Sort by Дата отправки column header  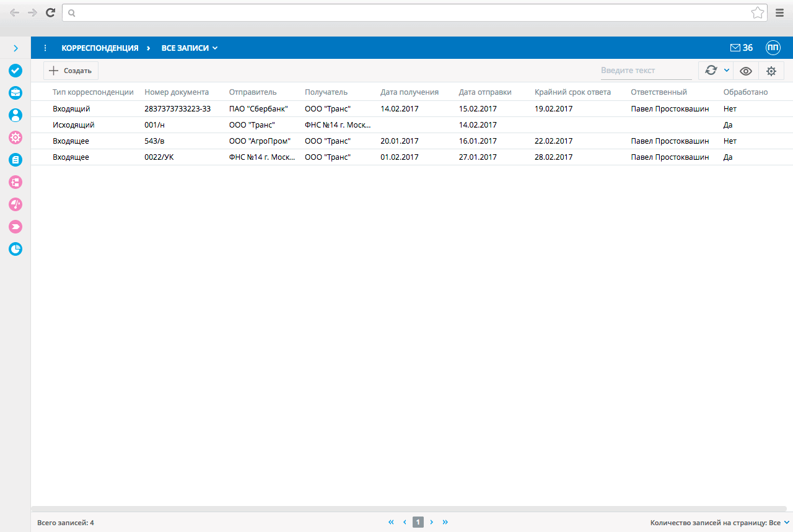coord(485,92)
